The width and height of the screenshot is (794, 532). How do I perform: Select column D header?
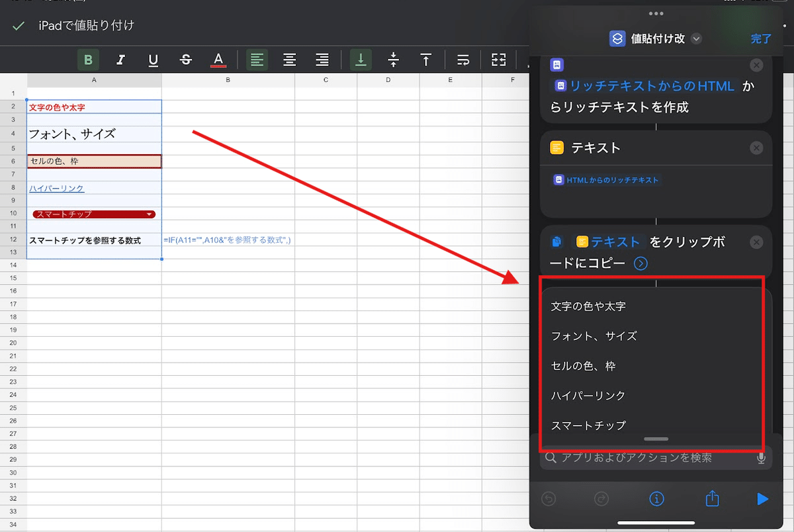pos(388,80)
